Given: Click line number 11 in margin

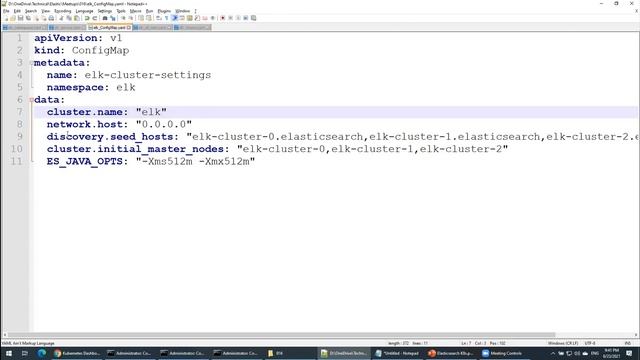Looking at the screenshot, I should (16, 161).
